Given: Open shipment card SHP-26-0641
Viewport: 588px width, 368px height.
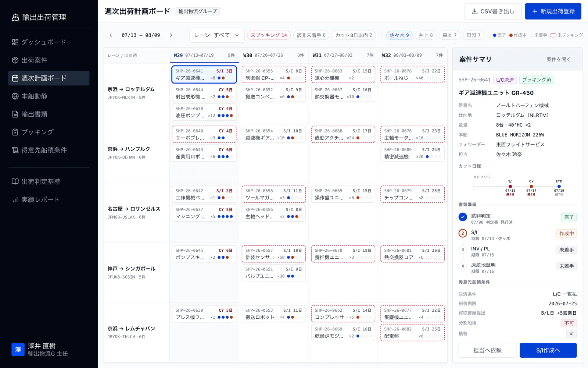Looking at the screenshot, I should tap(204, 74).
